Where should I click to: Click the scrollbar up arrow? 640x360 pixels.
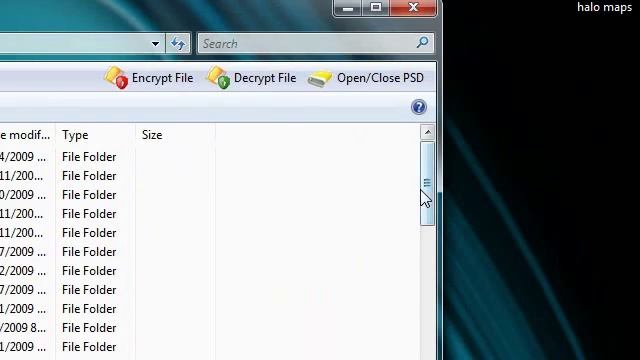point(427,132)
